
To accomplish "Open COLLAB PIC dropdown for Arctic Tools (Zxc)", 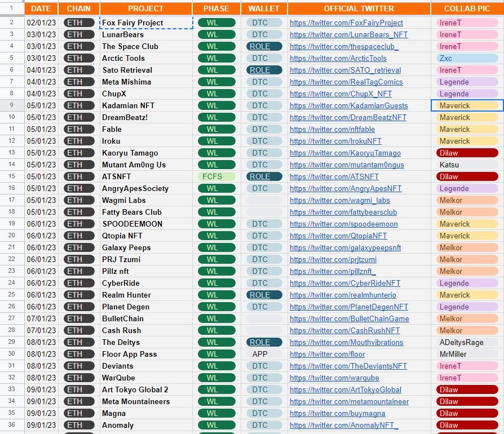I will click(x=467, y=59).
